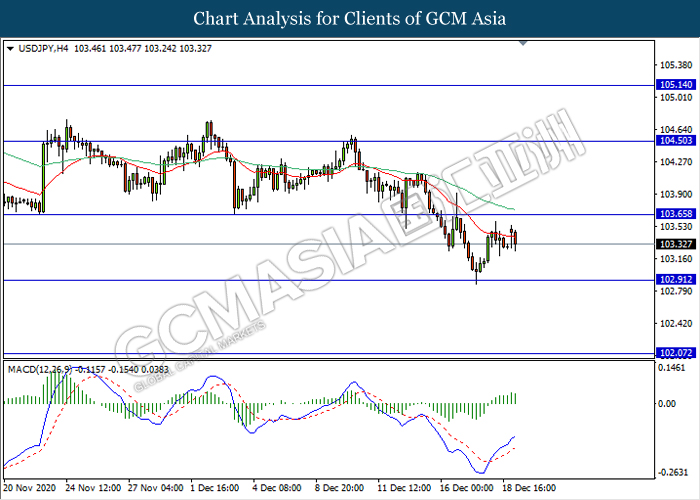Click the 103.900 price scale value

676,195
